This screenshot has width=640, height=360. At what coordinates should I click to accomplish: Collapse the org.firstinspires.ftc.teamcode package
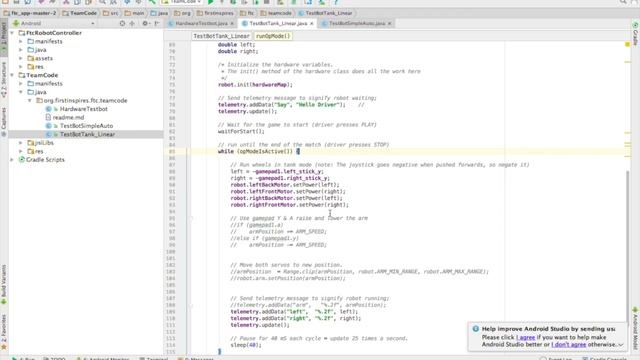point(30,100)
